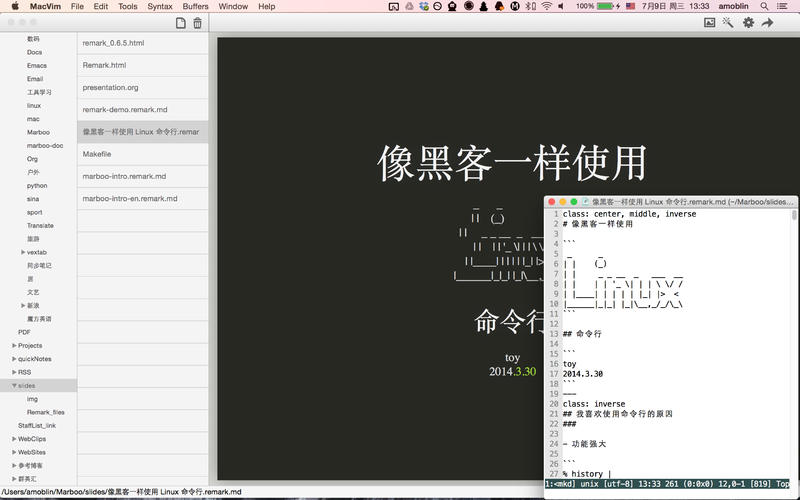The height and width of the screenshot is (500, 800).
Task: Select the Makefile entry
Action: click(143, 154)
